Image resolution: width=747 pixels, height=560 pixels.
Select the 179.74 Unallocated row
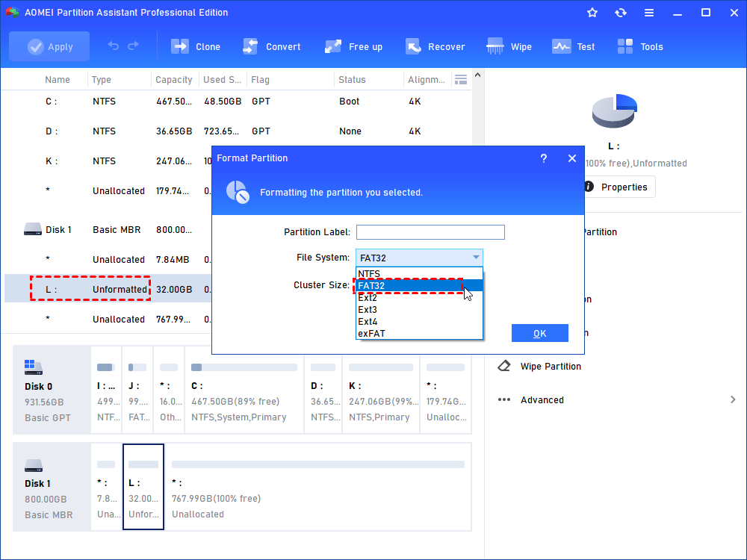(x=108, y=190)
